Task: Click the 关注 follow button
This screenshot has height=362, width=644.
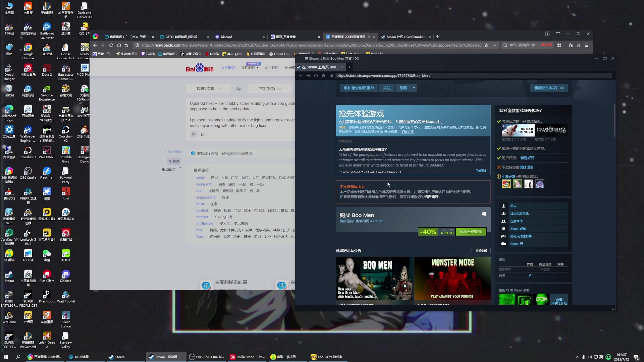Action: [x=386, y=88]
